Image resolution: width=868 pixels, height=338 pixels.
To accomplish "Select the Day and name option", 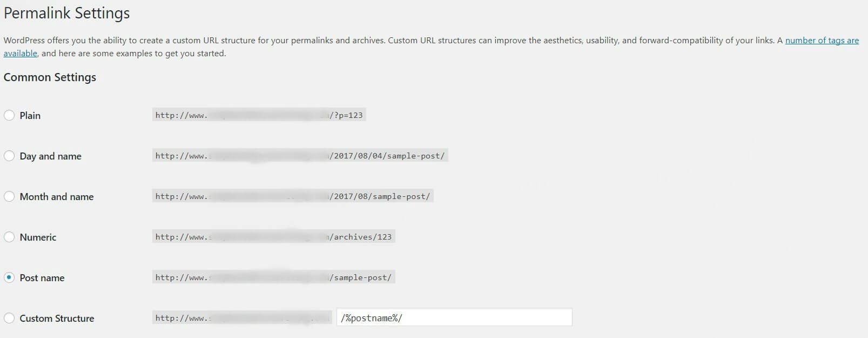I will 9,156.
